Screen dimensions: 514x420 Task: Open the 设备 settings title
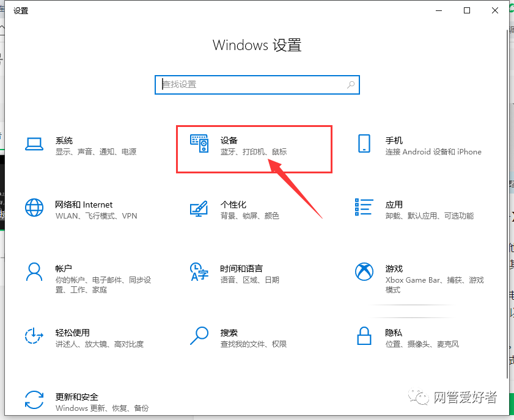229,140
